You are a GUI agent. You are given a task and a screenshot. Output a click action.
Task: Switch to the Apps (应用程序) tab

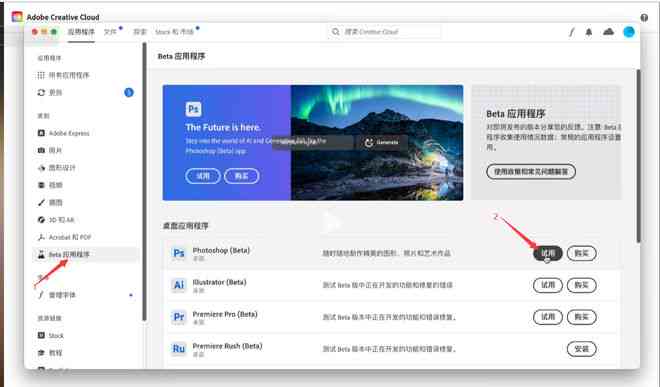[81, 32]
